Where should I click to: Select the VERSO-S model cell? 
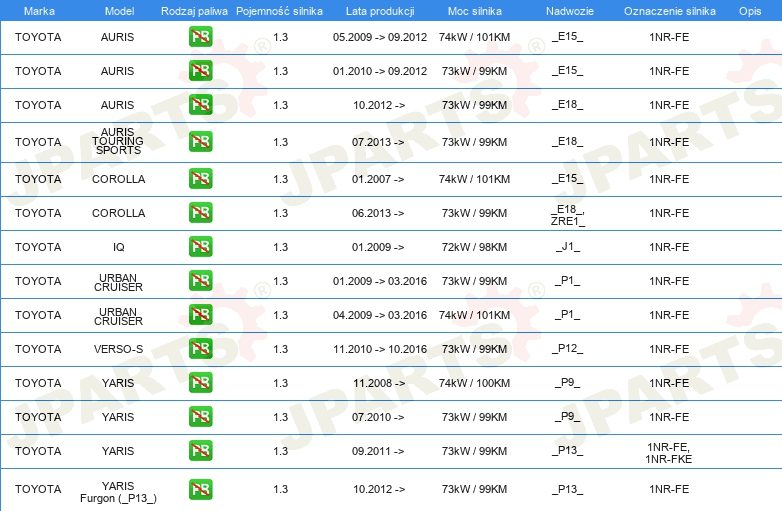(x=118, y=349)
